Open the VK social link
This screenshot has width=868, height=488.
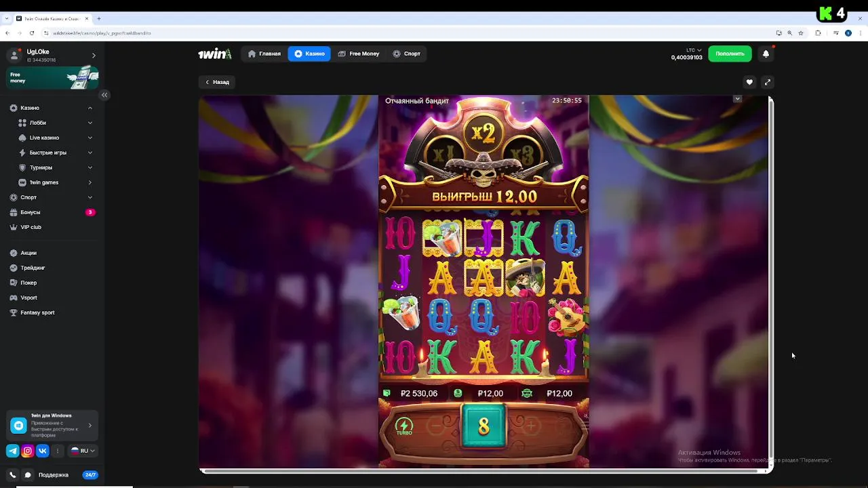point(43,451)
